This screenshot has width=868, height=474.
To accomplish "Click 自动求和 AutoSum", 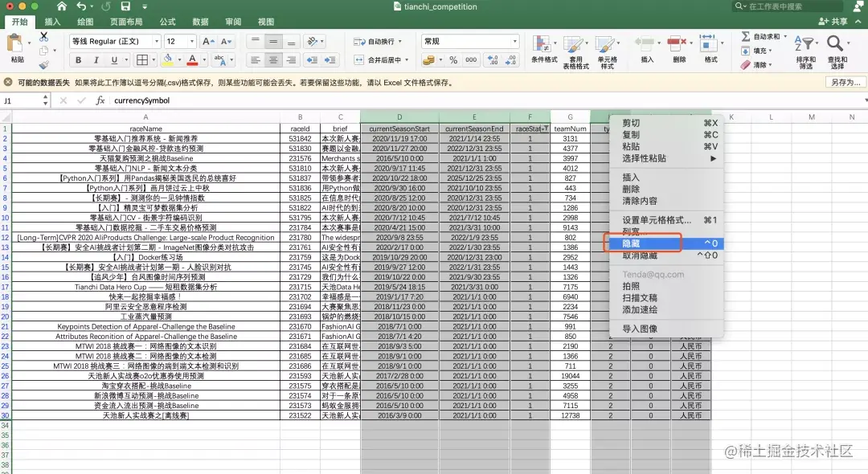I will pyautogui.click(x=764, y=36).
